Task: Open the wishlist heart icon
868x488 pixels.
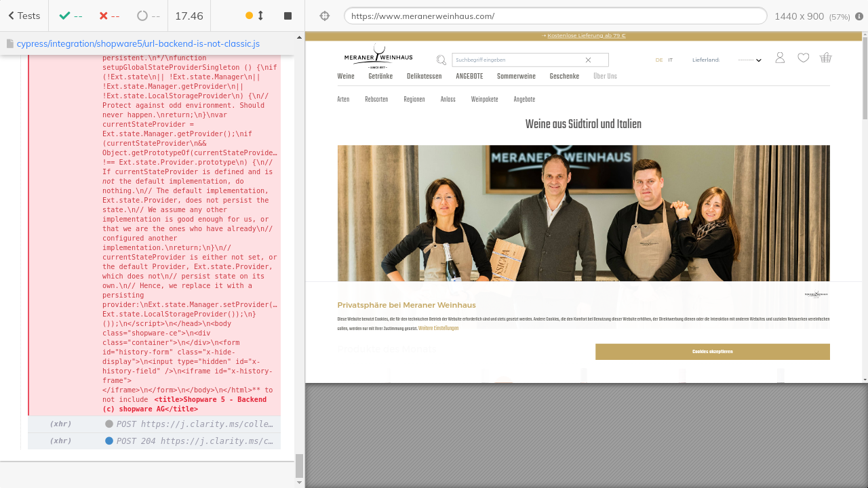Action: pos(803,58)
